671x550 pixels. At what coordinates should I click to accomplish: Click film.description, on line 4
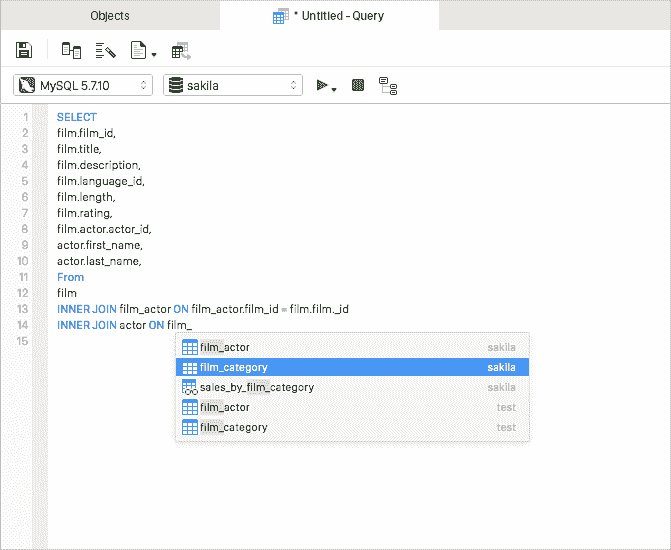coord(99,165)
